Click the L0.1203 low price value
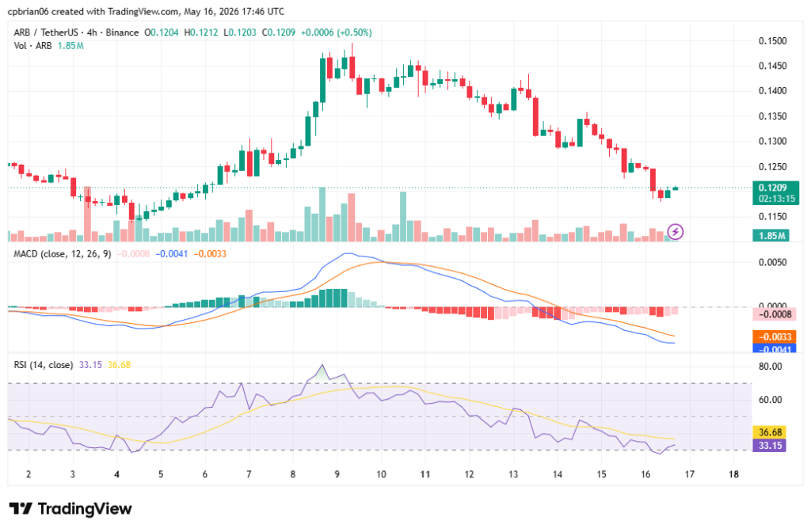811x532 pixels. click(240, 32)
